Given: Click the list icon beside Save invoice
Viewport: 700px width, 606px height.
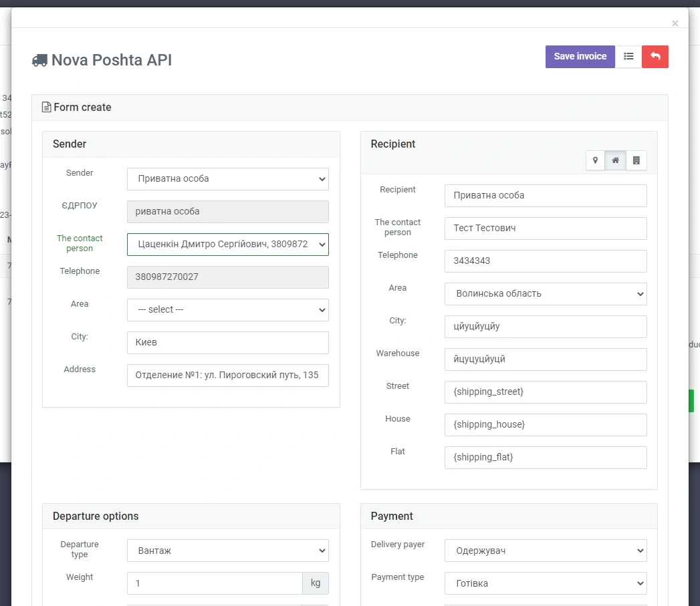Looking at the screenshot, I should (x=628, y=57).
